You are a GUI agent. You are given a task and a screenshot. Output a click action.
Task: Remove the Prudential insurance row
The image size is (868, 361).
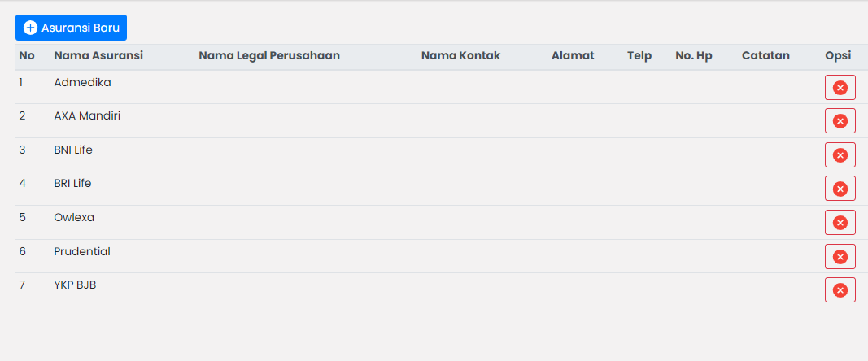840,256
